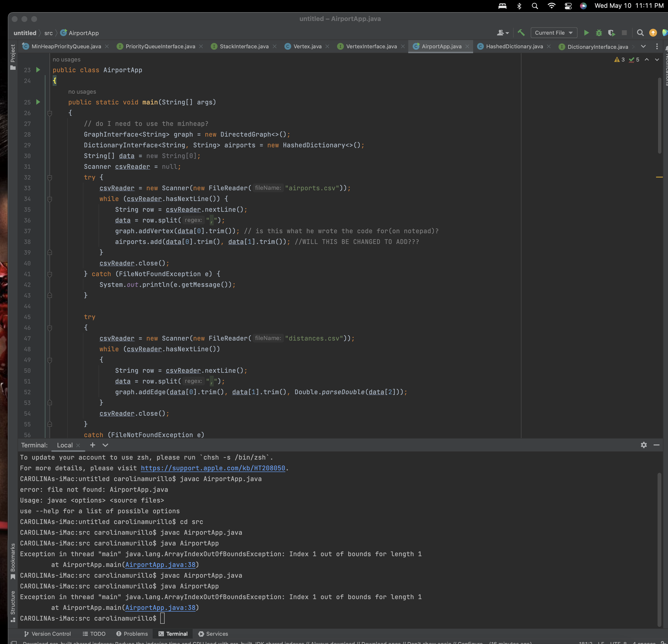
Task: Build project with the hammer icon
Action: point(521,33)
